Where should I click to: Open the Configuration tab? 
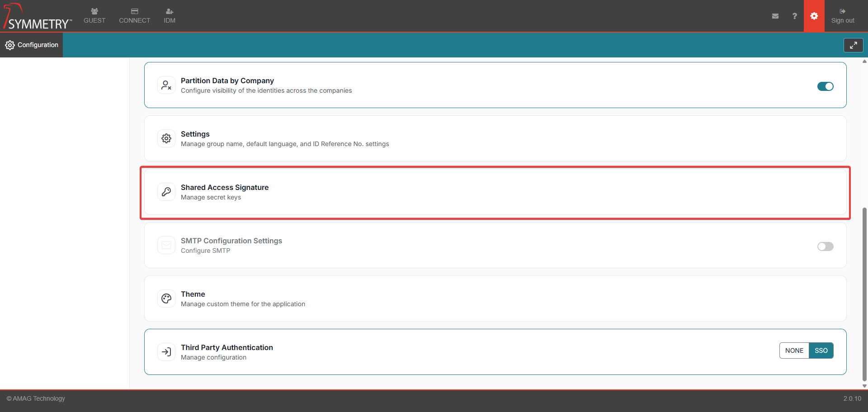(x=32, y=45)
